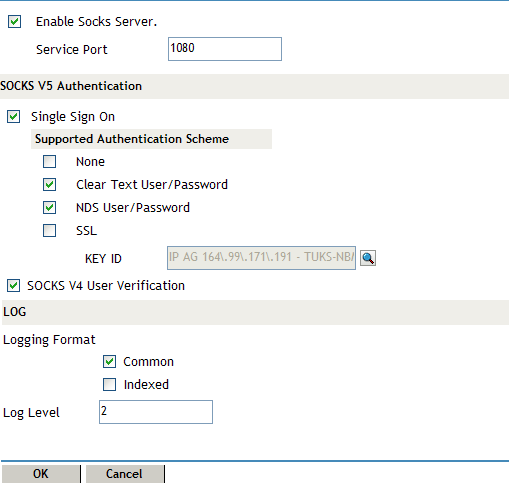Toggle Clear Text User/Password checkbox
The image size is (509, 483).
[49, 185]
